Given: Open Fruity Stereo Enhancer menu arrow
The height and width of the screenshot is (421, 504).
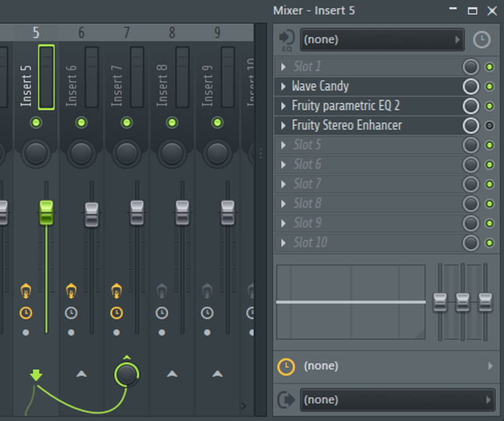Looking at the screenshot, I should coord(283,126).
